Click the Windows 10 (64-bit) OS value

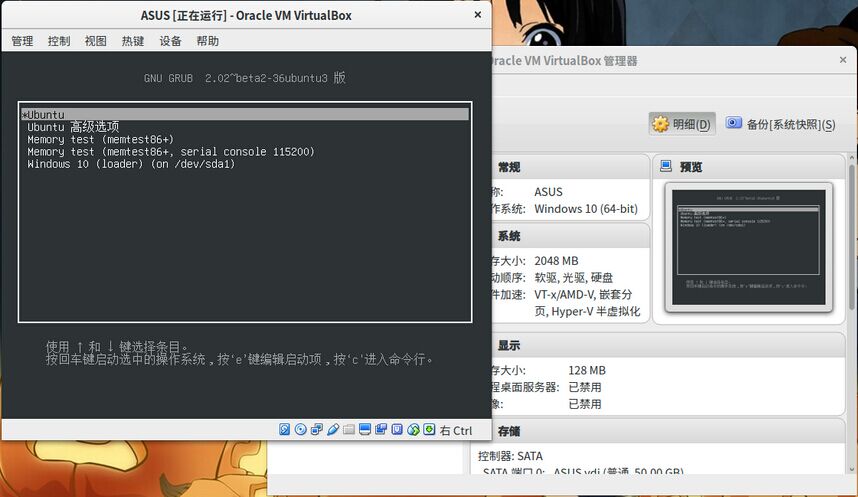tap(586, 209)
